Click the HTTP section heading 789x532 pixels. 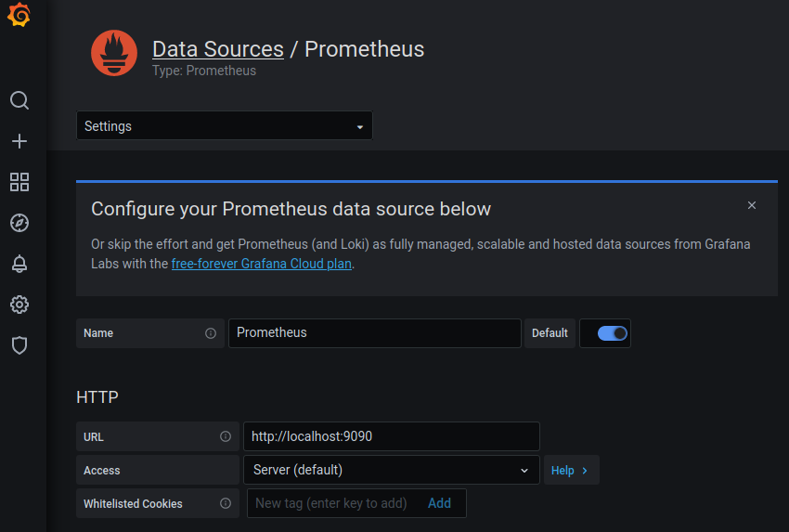(x=97, y=397)
